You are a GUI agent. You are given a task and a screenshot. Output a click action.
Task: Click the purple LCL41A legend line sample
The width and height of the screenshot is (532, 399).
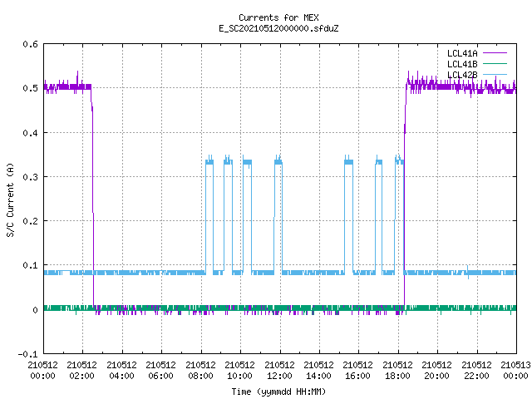point(495,53)
